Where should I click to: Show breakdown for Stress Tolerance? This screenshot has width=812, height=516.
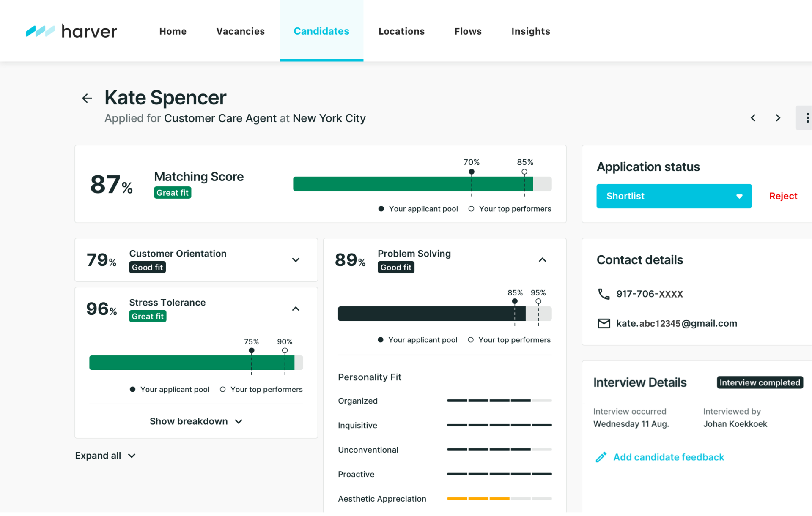pos(196,421)
